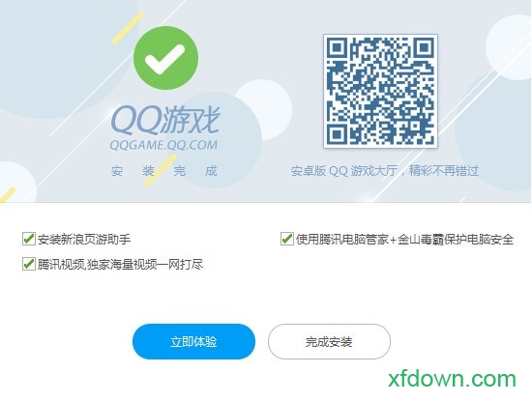
Task: Click the QR code's top-right finder square
Action: [x=424, y=48]
